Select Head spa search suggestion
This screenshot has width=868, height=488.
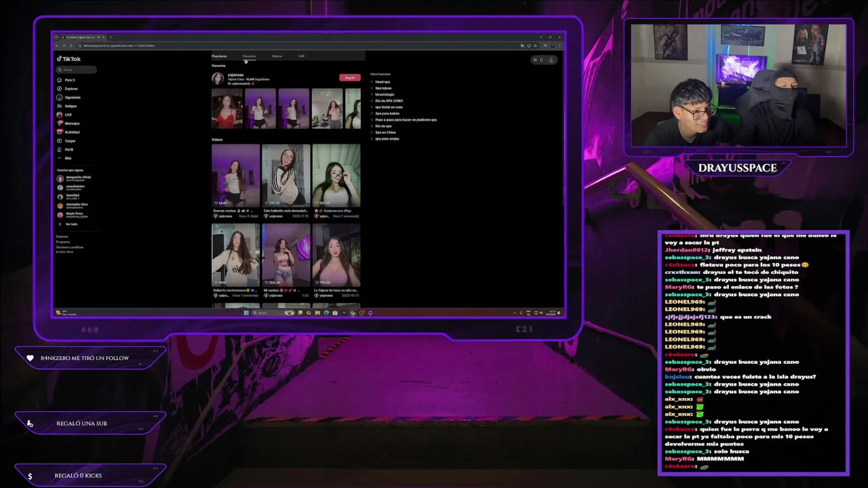click(382, 82)
